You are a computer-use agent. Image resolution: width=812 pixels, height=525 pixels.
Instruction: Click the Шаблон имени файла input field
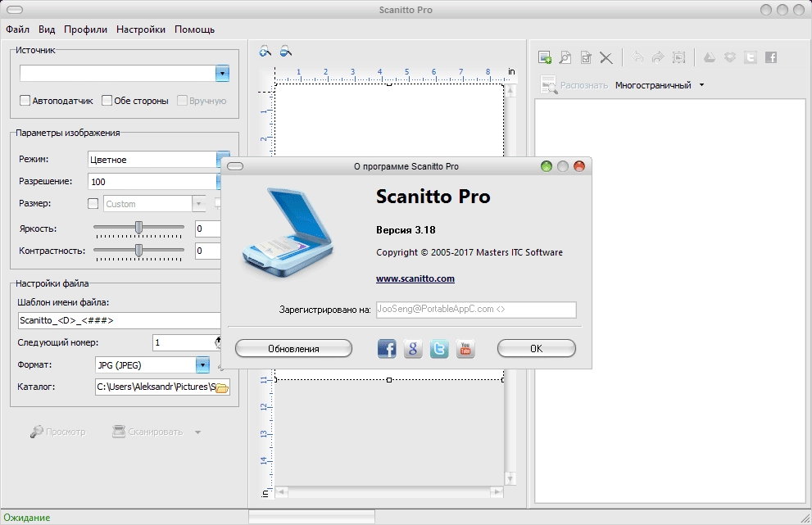[x=120, y=320]
